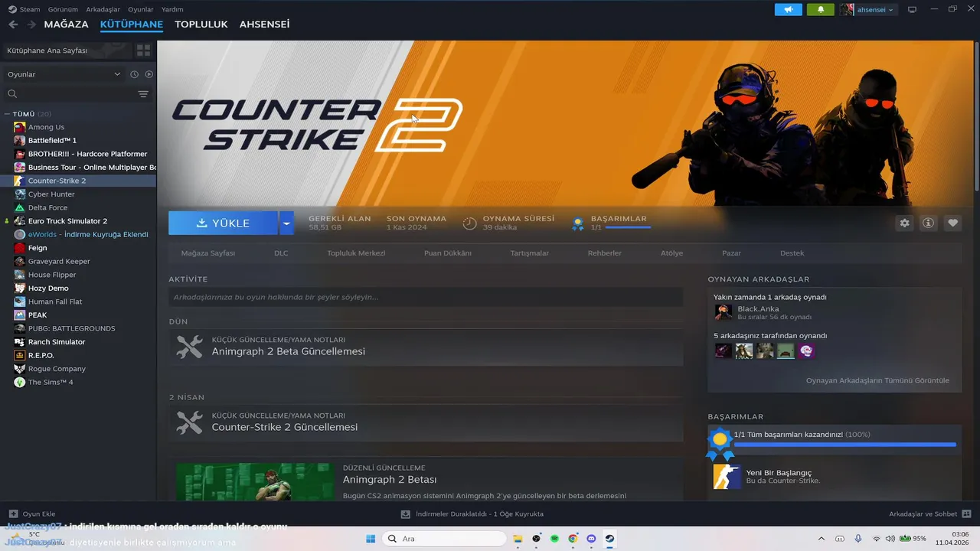The image size is (980, 551).
Task: Sort library by recent activity clock icon
Action: [x=134, y=74]
